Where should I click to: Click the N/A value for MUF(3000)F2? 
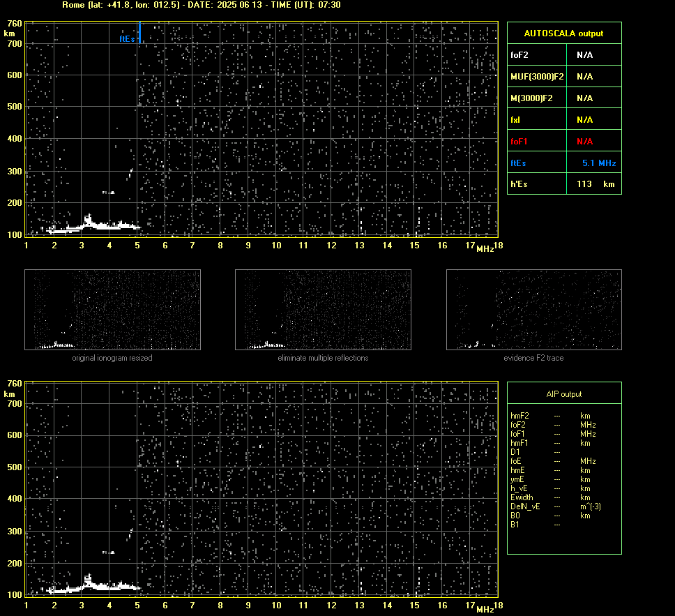(x=584, y=76)
